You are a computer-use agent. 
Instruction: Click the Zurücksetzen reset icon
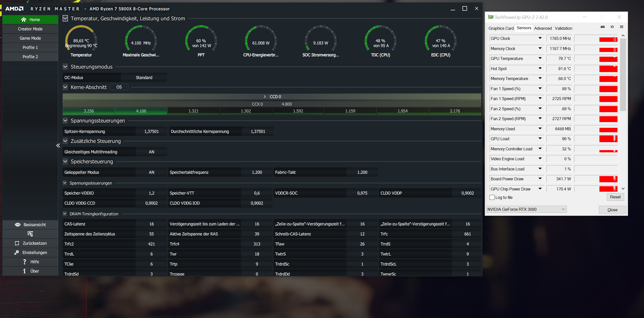[17, 243]
